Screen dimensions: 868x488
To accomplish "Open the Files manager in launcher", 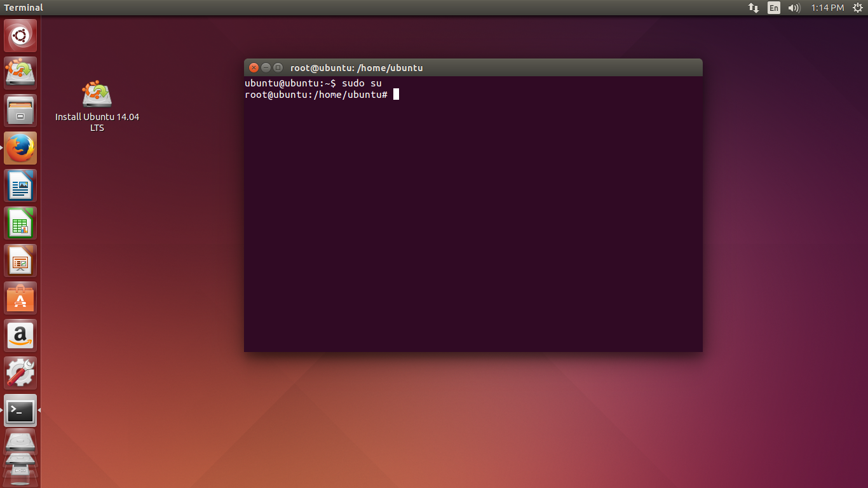I will [20, 111].
